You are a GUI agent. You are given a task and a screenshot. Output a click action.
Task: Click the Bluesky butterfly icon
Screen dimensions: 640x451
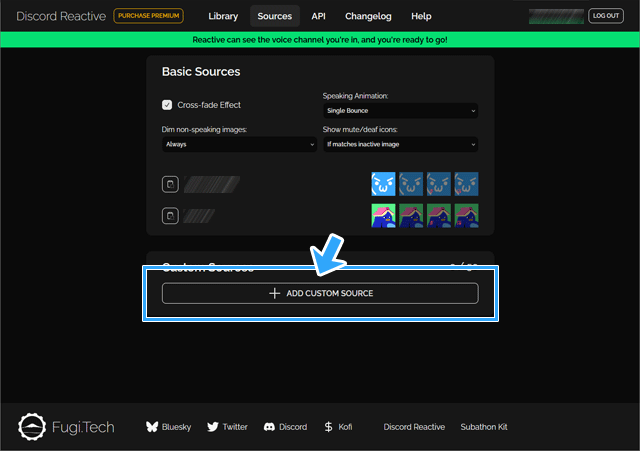152,427
